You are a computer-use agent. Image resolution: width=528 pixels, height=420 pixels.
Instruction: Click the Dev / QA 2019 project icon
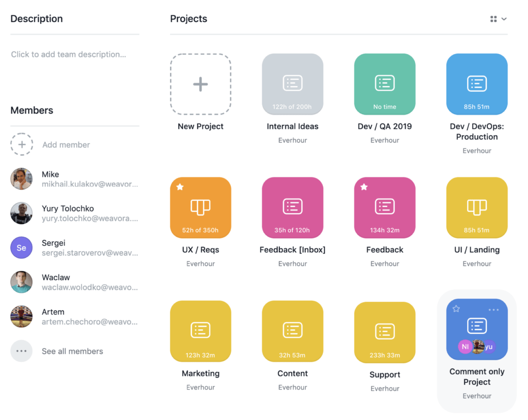coord(384,84)
